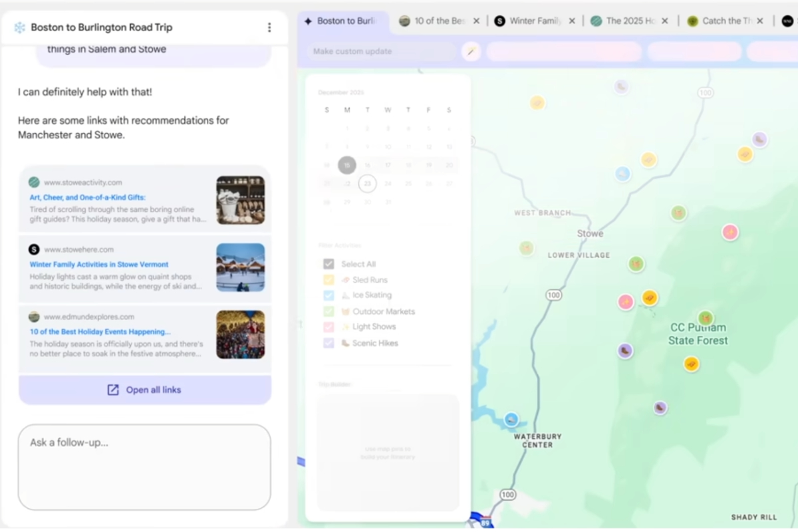Click the edmundexplores.com favicon on the third card
The width and height of the screenshot is (798, 532).
click(x=35, y=317)
